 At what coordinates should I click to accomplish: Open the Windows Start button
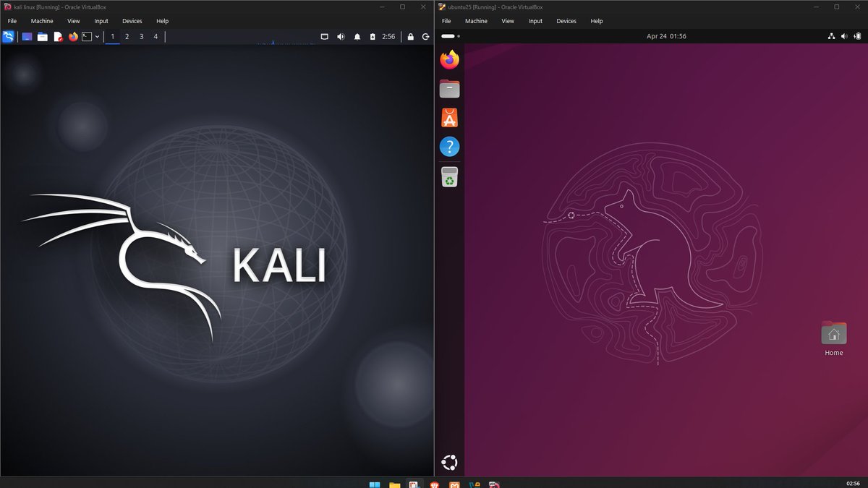click(x=375, y=485)
